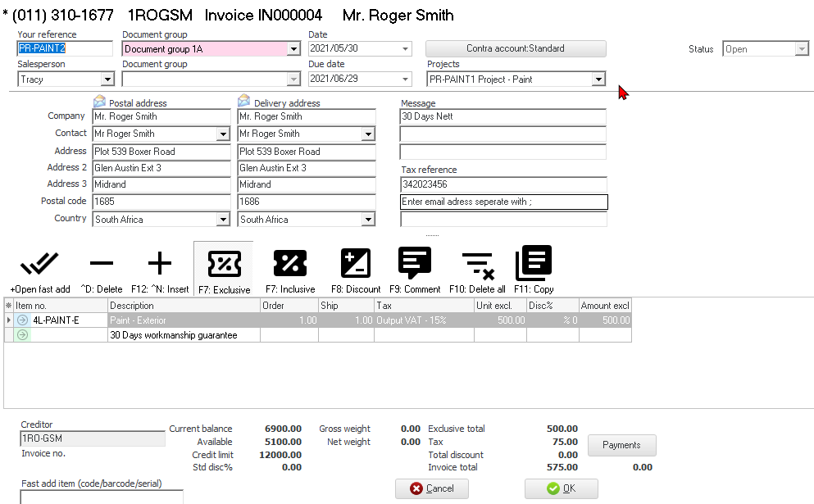Open the Projects dropdown list
The width and height of the screenshot is (814, 504).
(x=598, y=79)
